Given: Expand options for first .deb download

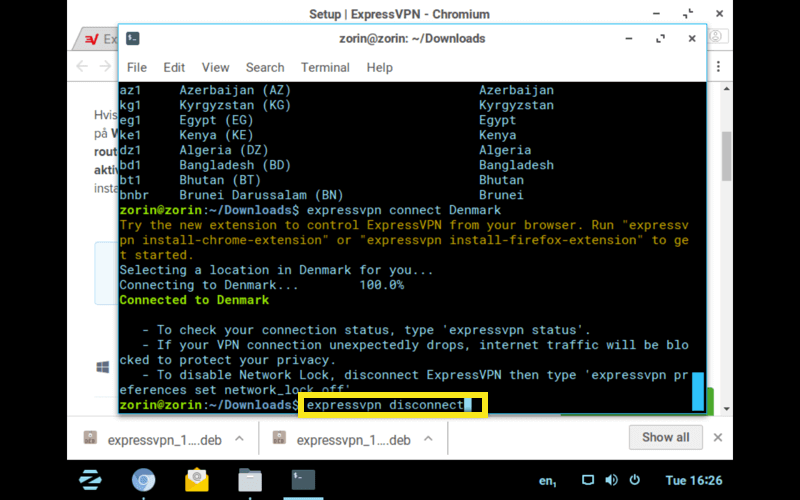Looking at the screenshot, I should click(x=239, y=438).
